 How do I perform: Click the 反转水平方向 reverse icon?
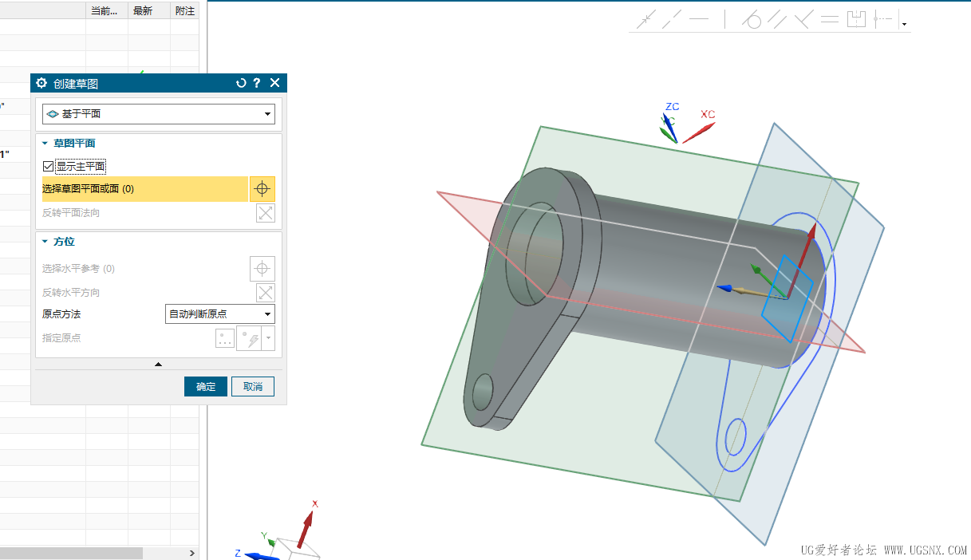(x=266, y=293)
